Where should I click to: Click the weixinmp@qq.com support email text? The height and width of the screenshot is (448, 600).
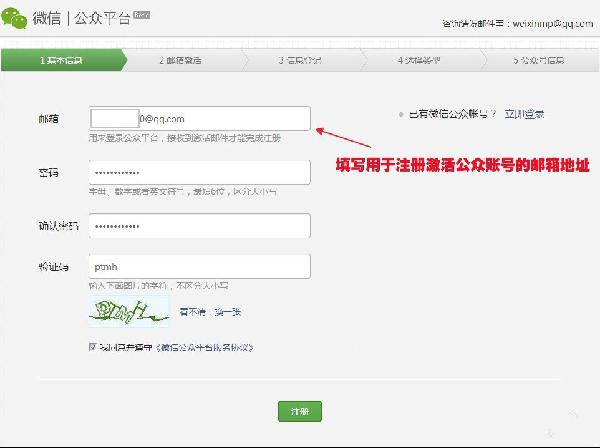(x=555, y=22)
